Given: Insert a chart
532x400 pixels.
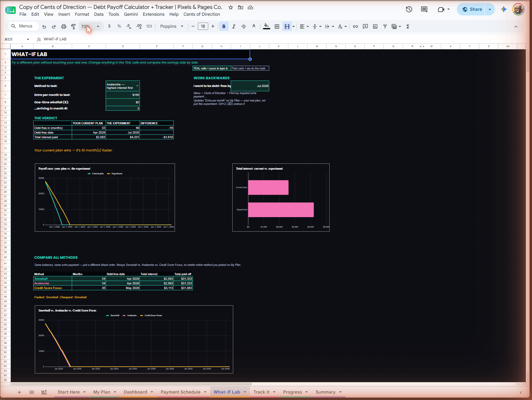Looking at the screenshot, I should pyautogui.click(x=375, y=27).
